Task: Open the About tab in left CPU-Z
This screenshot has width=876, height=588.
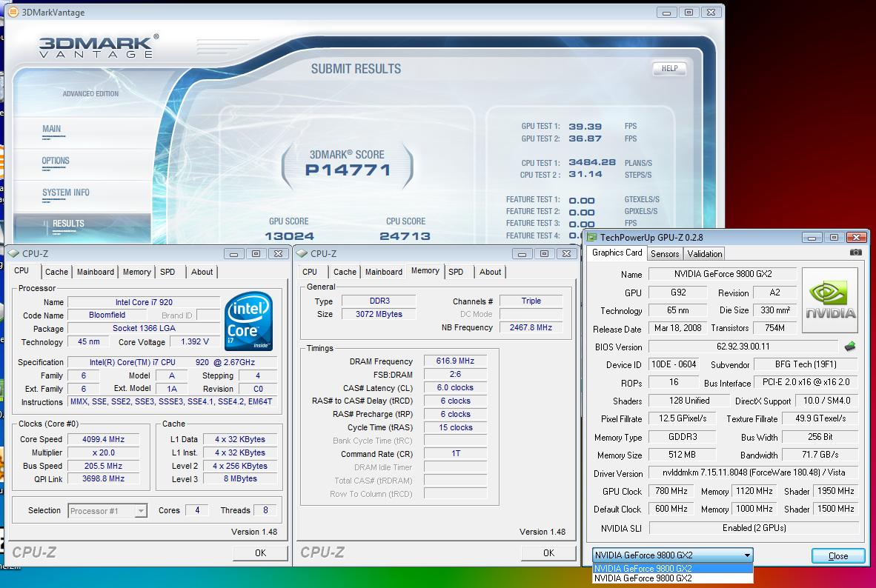Action: pos(202,272)
